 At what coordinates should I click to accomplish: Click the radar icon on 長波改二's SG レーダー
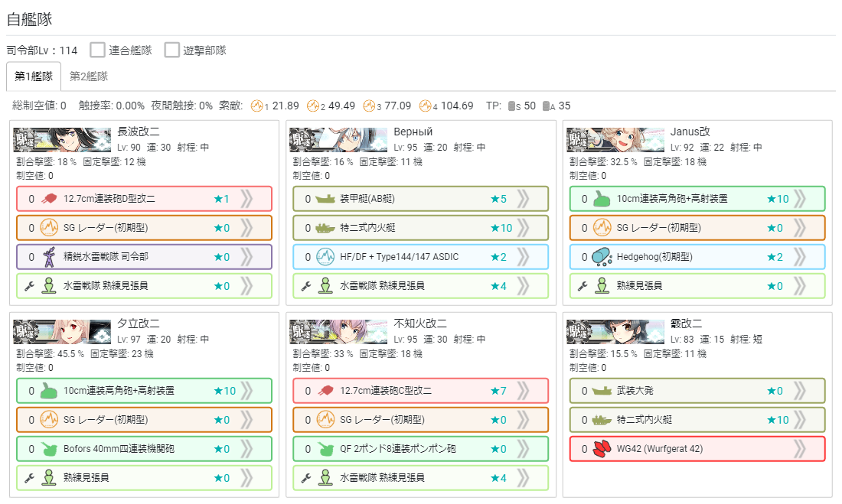click(49, 228)
